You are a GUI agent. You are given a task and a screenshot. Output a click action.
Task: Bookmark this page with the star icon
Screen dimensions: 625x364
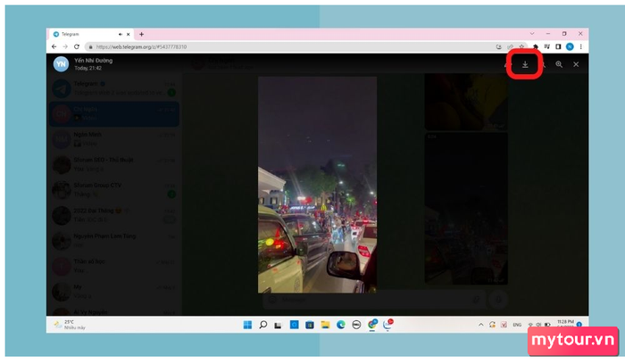pos(521,46)
